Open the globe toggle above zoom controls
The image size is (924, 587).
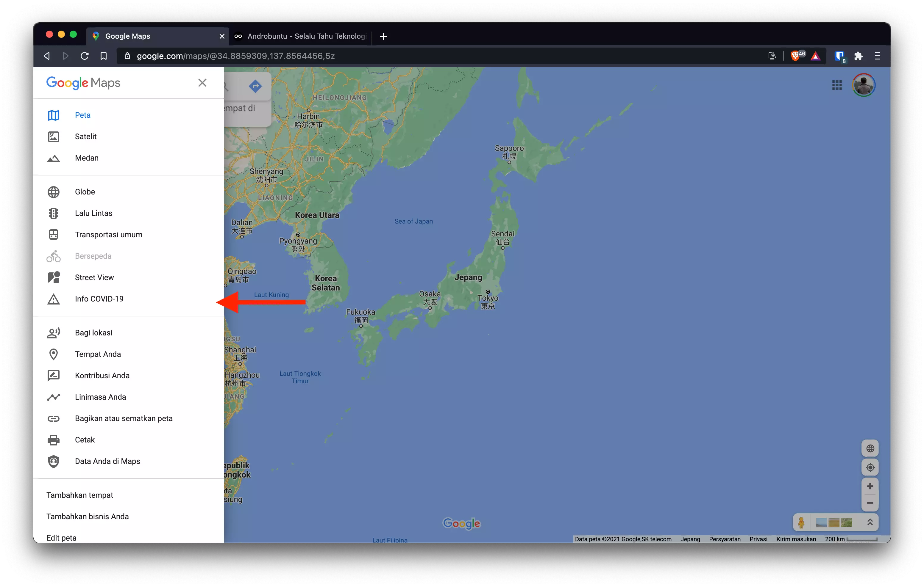click(871, 448)
